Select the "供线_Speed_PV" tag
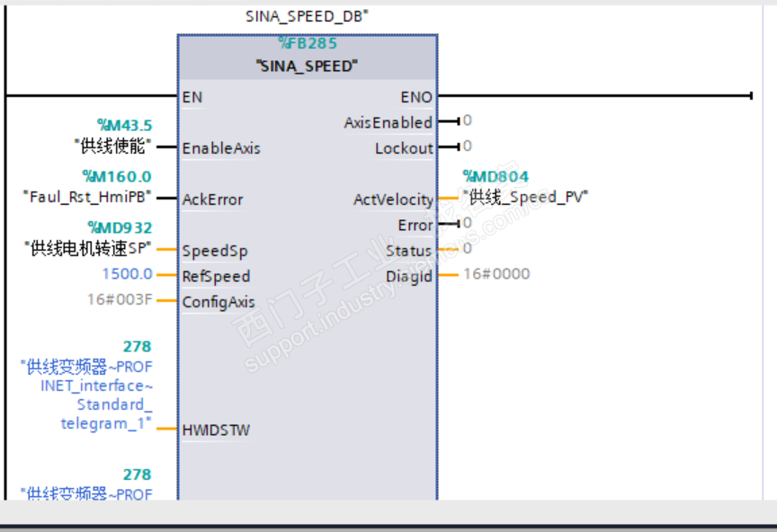 (525, 197)
